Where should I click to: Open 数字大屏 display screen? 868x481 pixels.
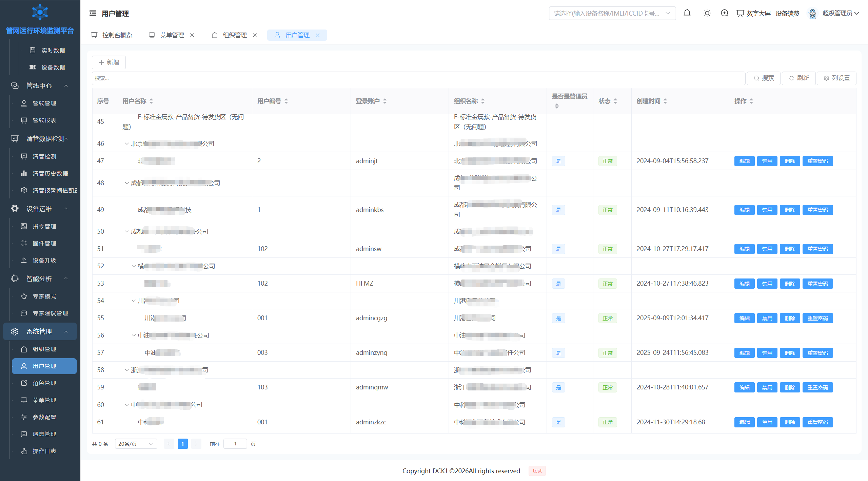point(753,13)
